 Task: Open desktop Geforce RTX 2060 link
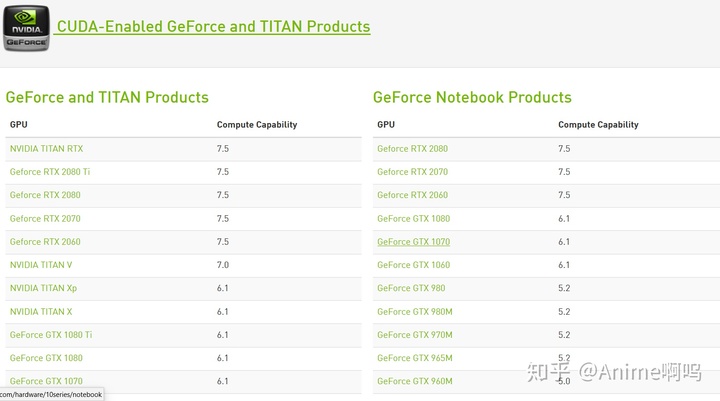[x=45, y=242]
